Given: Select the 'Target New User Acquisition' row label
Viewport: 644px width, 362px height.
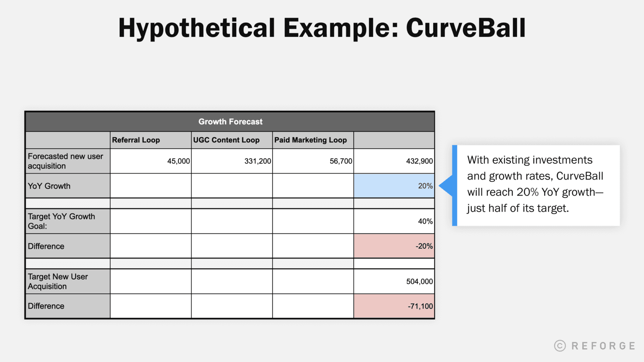Looking at the screenshot, I should (x=68, y=281).
